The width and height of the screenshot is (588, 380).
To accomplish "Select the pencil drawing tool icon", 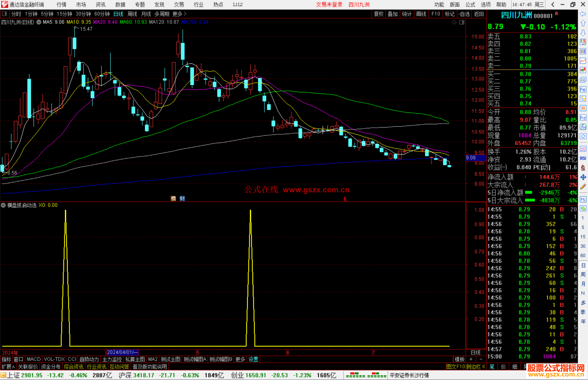I will [583, 187].
